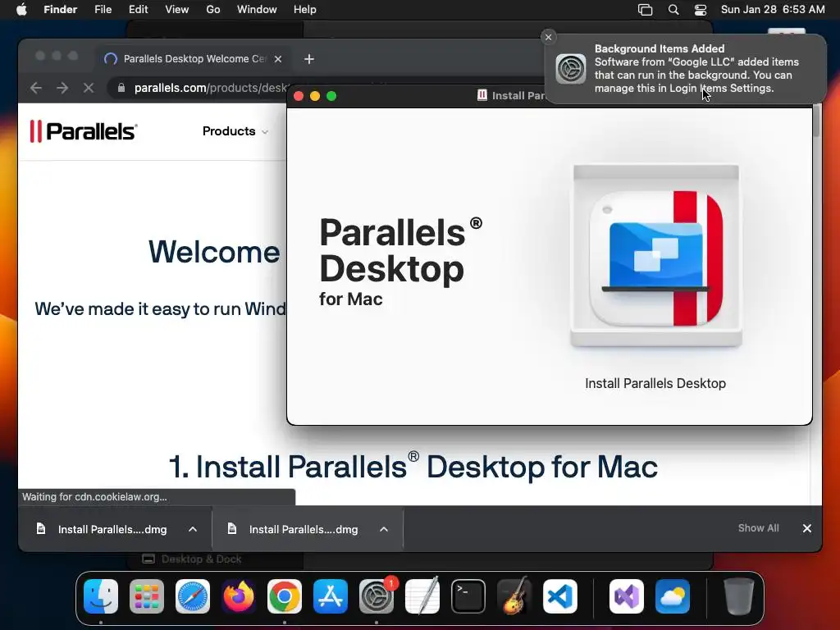Open GarageBand from the Dock

tap(514, 596)
